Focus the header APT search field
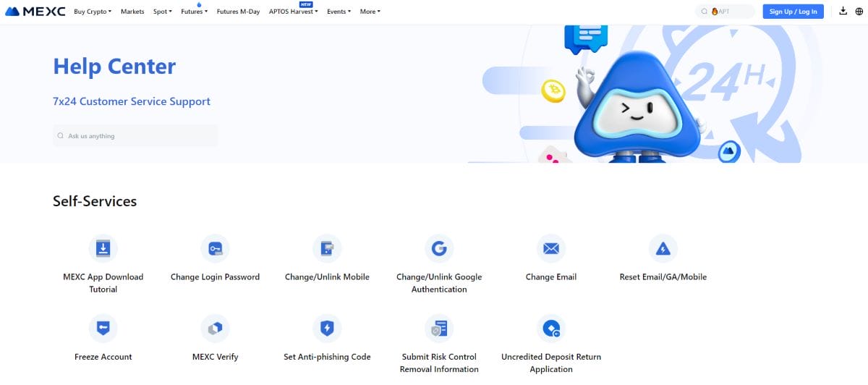The width and height of the screenshot is (868, 385). (x=725, y=12)
